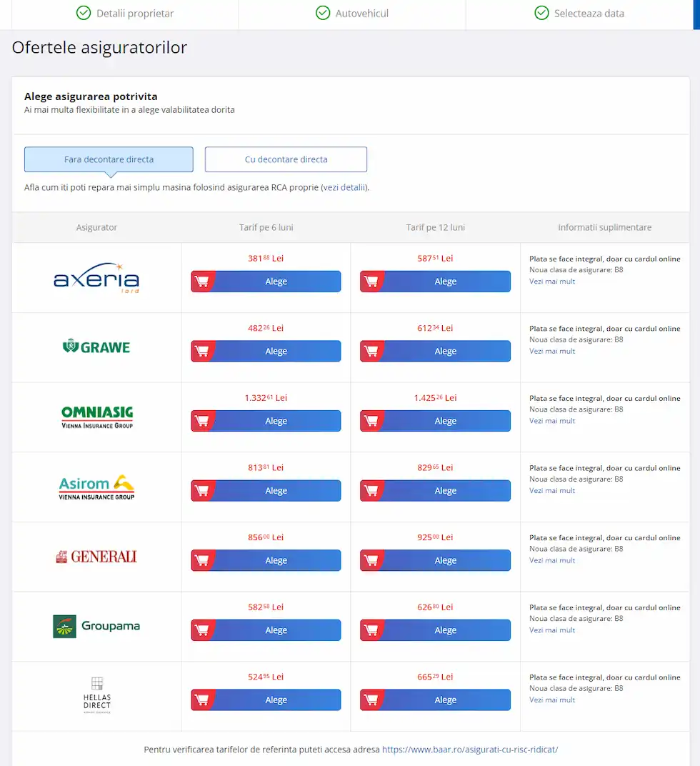Select the green checkmark beside Autovehicul

[323, 13]
